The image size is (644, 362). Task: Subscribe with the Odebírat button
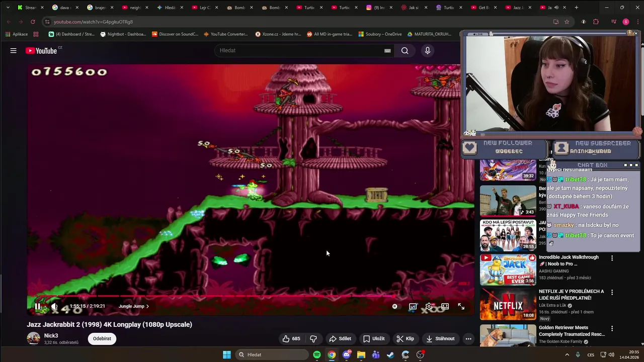[x=102, y=338]
